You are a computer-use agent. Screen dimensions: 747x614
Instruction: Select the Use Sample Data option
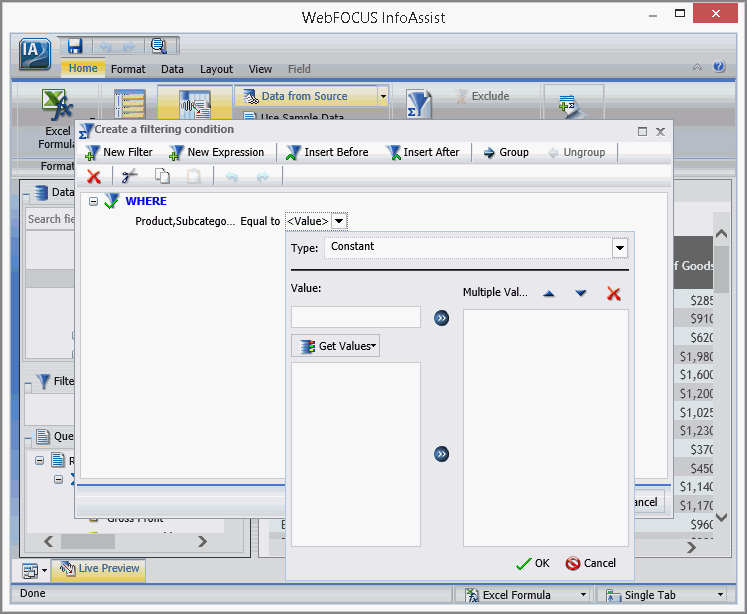click(294, 116)
